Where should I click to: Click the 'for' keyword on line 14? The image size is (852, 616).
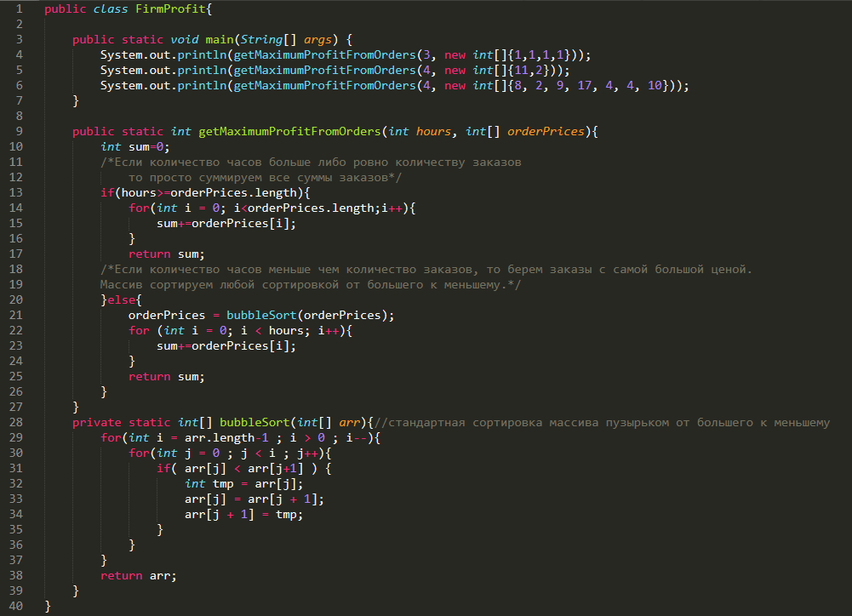point(139,208)
